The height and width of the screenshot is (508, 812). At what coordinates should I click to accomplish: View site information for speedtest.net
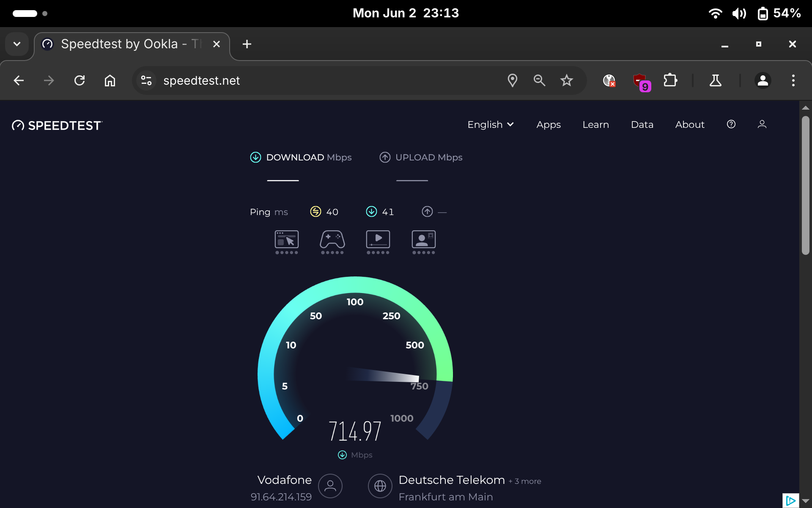146,80
